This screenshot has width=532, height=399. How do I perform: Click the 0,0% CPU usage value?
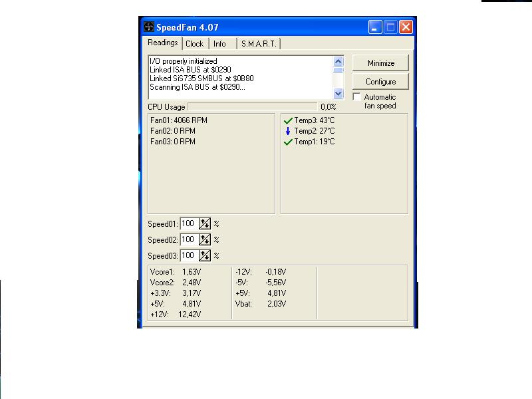pos(328,107)
